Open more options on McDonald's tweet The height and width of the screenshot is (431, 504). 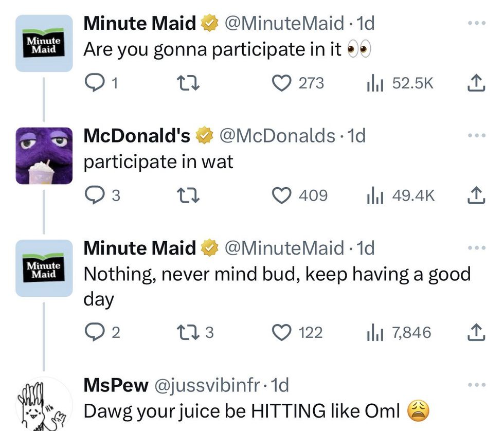[477, 136]
